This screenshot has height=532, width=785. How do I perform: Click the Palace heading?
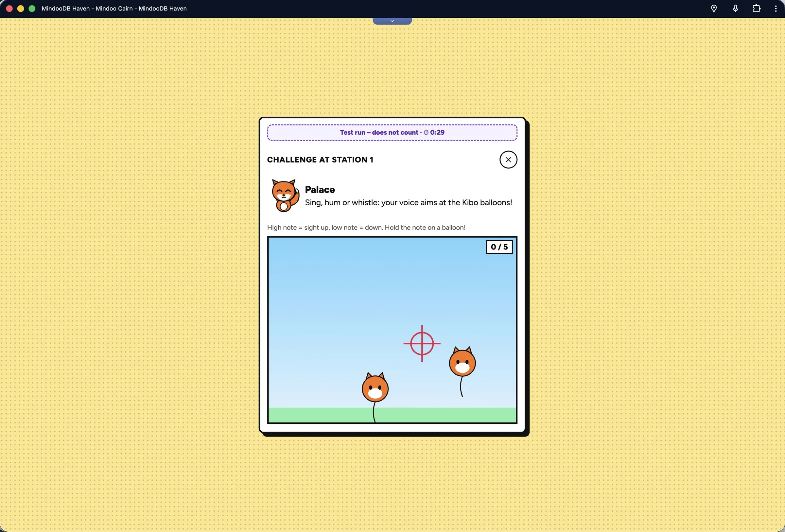click(320, 190)
